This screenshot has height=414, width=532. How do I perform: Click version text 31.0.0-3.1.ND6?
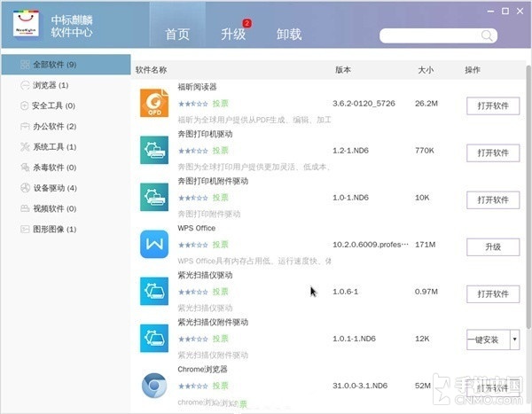[x=360, y=386]
